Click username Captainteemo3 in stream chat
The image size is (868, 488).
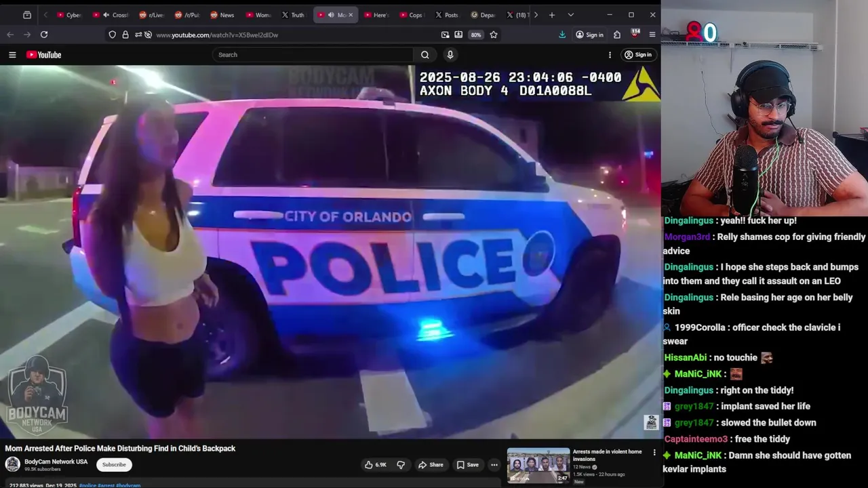click(696, 439)
